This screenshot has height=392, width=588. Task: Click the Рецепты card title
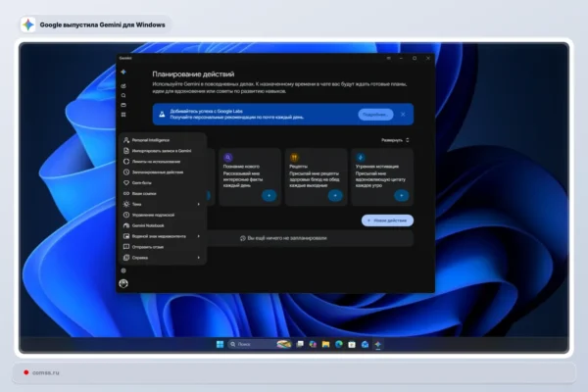point(299,167)
